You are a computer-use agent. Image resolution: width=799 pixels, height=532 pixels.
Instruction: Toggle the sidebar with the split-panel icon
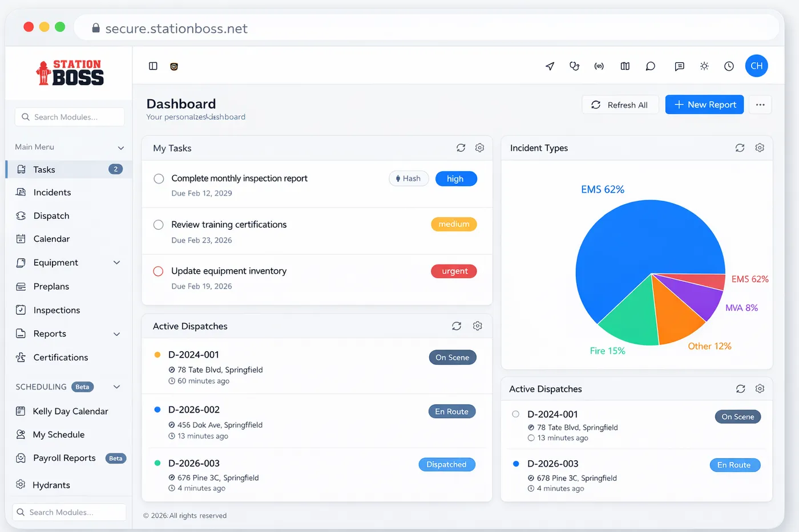[x=153, y=66]
